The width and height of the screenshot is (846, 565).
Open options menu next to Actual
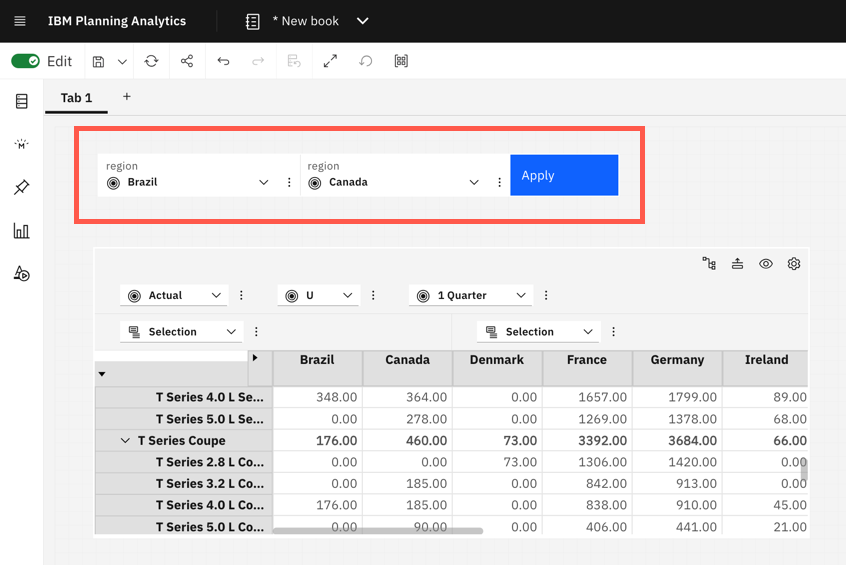[x=241, y=295]
